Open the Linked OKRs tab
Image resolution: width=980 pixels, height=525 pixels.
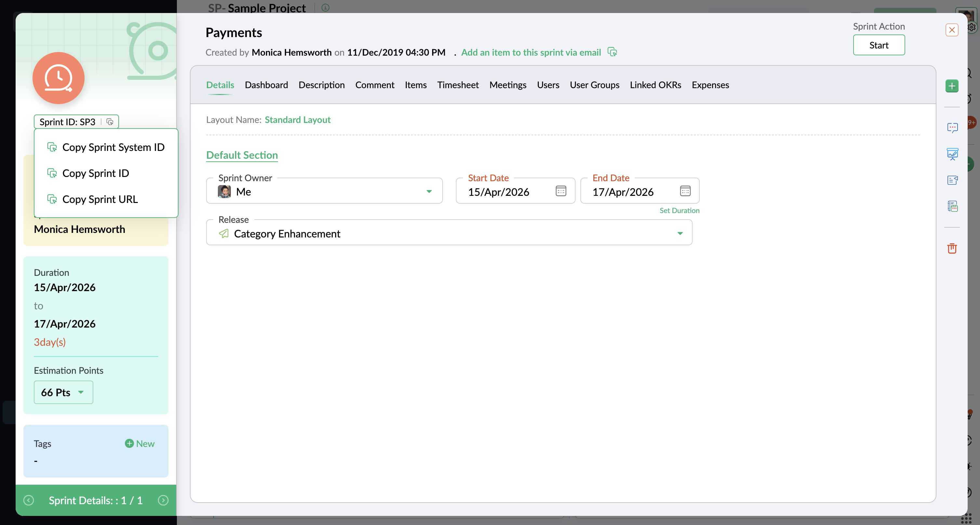655,85
